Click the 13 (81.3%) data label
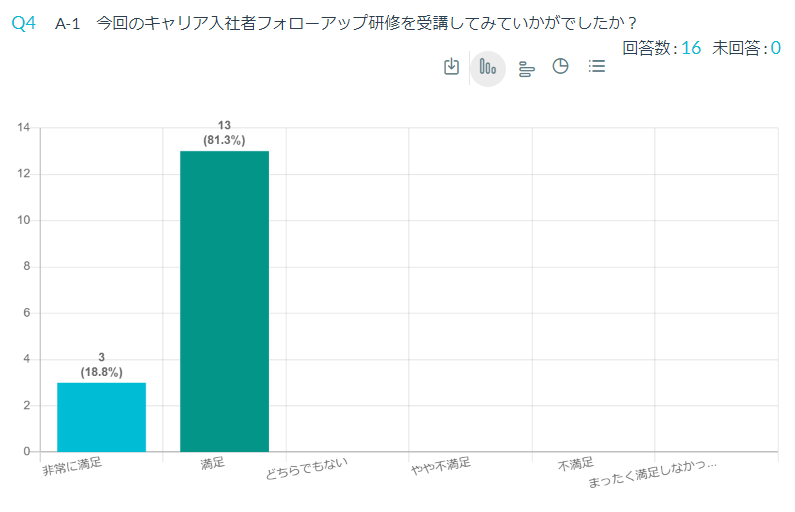795x512 pixels. (224, 133)
